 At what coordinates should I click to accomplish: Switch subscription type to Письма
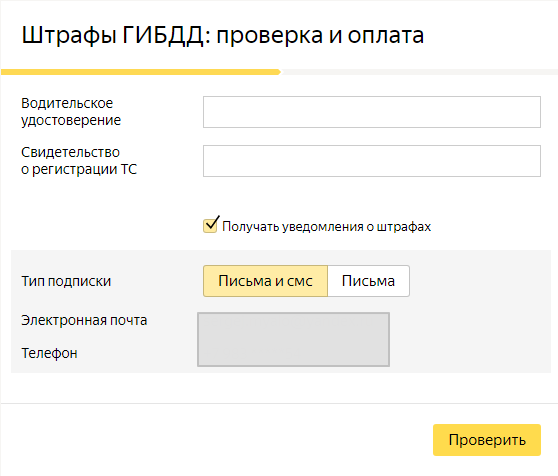368,281
